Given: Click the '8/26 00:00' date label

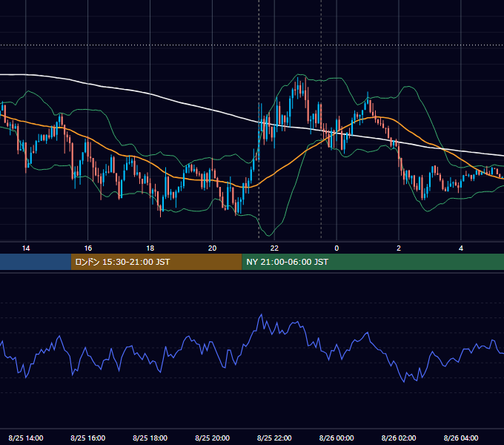Looking at the screenshot, I should click(336, 438).
